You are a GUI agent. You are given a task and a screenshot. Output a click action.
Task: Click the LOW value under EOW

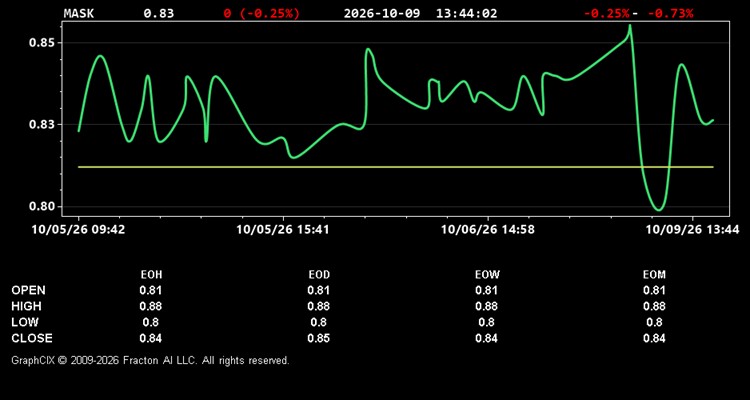(x=486, y=322)
